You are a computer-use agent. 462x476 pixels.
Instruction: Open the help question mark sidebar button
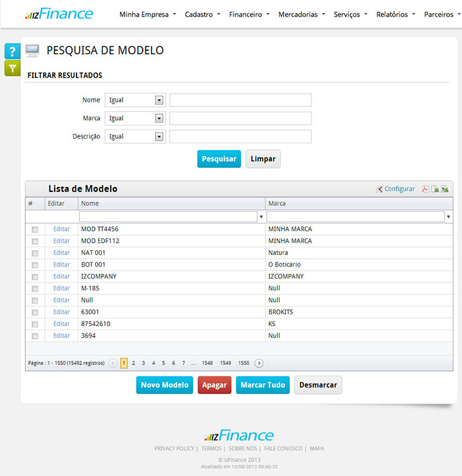(12, 51)
